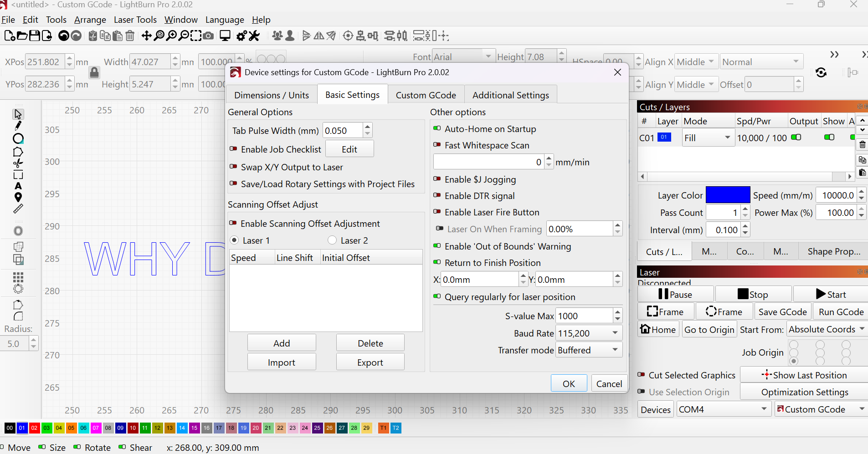Click the Undo arrow icon
Viewport: 868px width, 454px height.
pos(64,36)
